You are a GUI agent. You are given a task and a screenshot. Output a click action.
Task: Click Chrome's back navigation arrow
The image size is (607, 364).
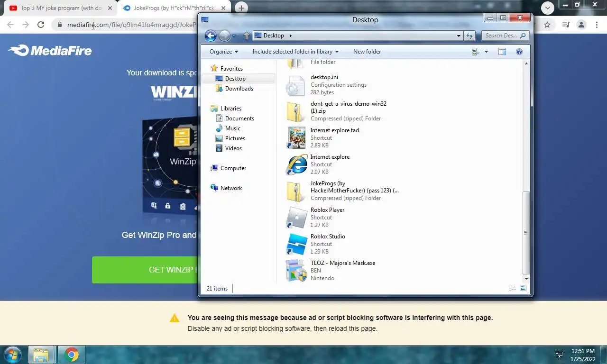point(10,25)
